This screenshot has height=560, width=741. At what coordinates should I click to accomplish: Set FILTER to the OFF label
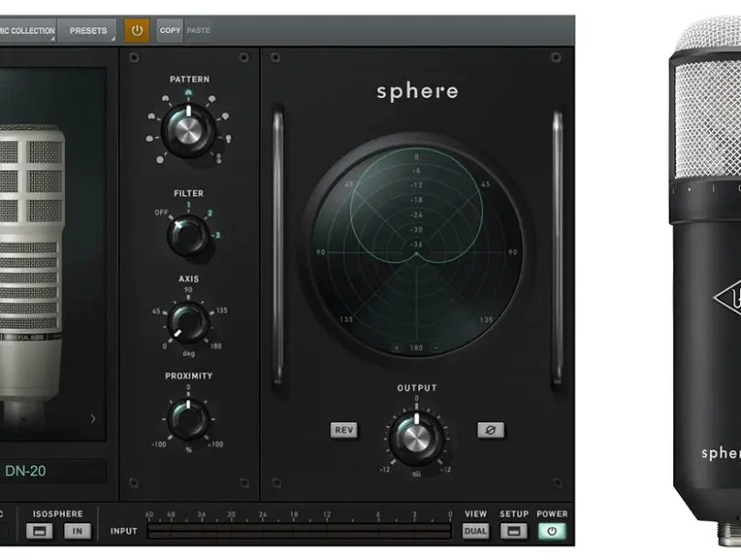(x=161, y=212)
